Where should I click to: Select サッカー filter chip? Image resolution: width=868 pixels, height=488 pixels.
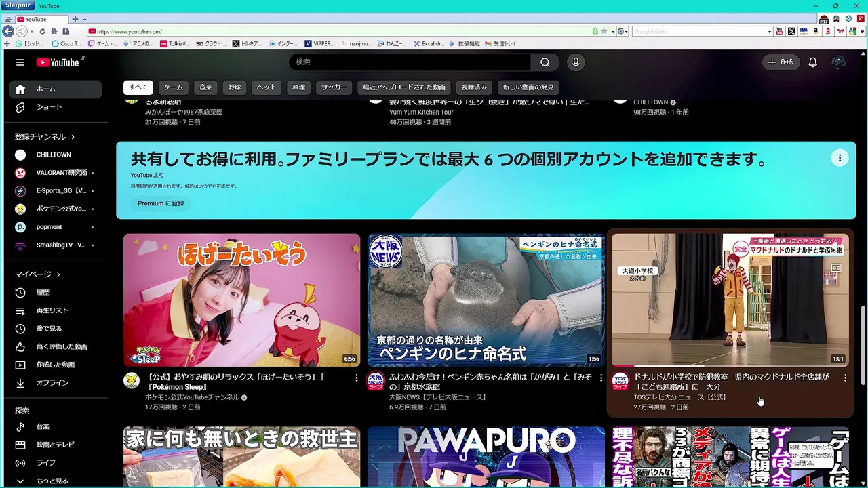tap(334, 87)
